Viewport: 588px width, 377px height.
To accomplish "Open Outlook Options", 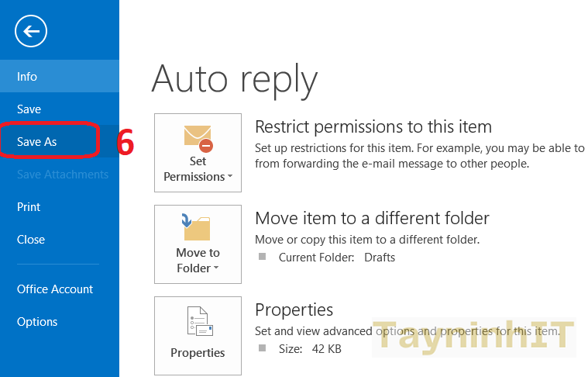I will click(37, 322).
